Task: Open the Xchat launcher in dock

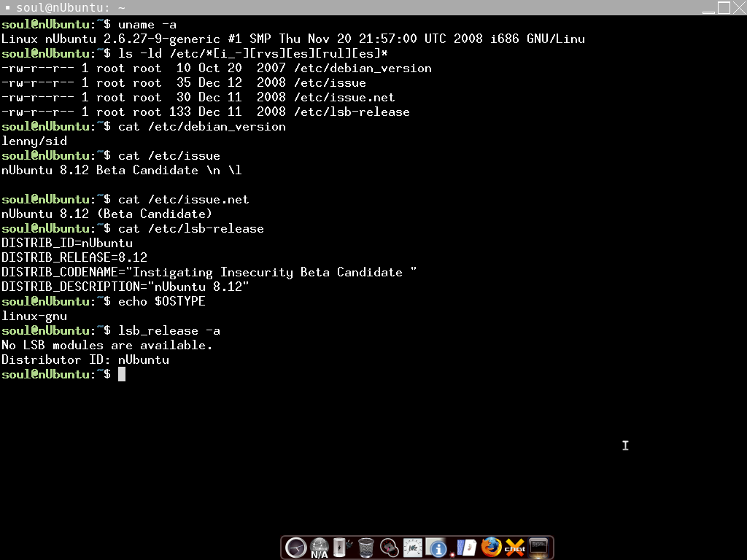Action: tap(515, 548)
